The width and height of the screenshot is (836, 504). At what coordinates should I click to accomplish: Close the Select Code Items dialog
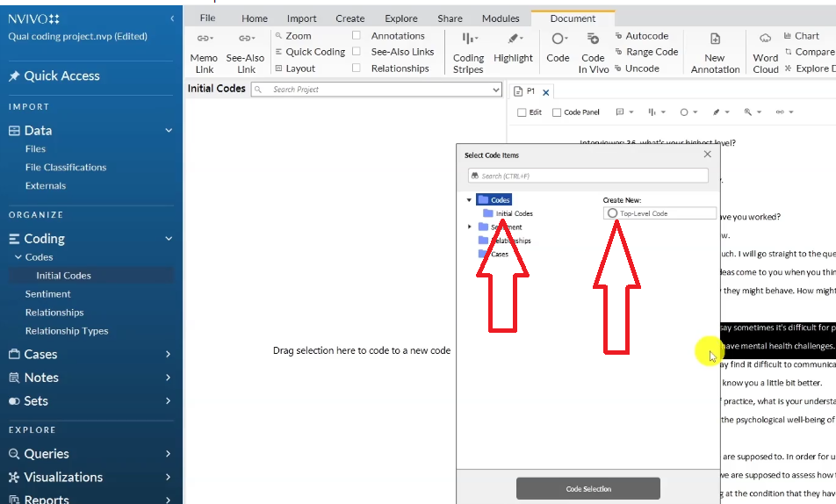pos(708,155)
